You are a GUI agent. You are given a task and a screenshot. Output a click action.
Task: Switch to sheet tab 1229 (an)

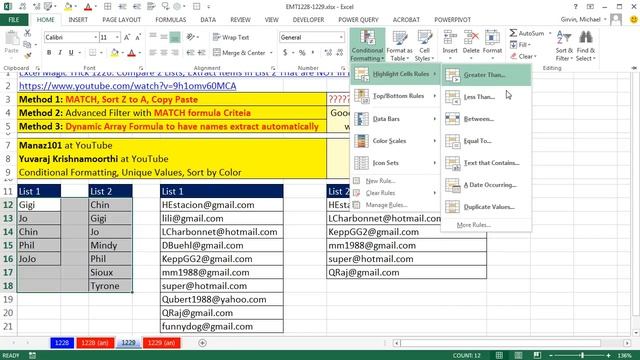[x=162, y=343]
